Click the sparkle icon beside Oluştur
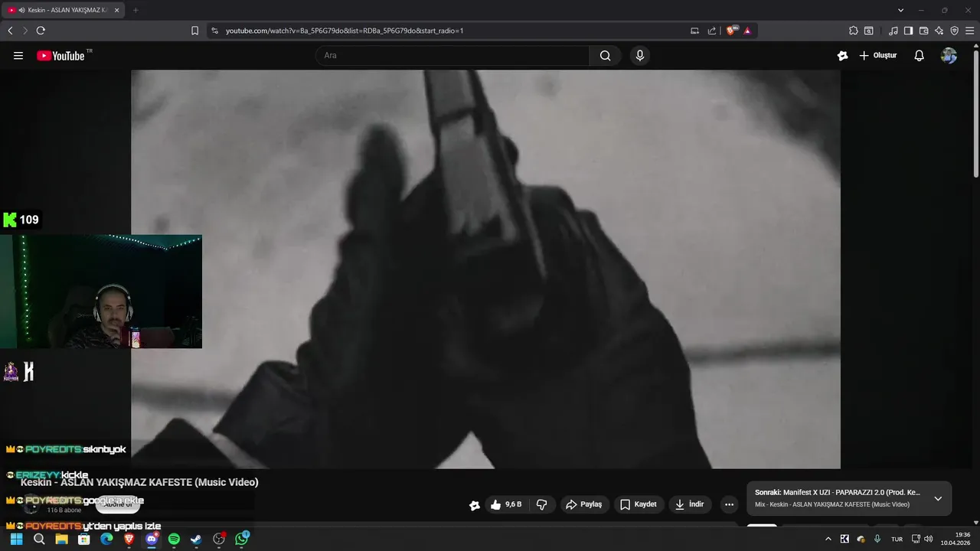 (842, 56)
